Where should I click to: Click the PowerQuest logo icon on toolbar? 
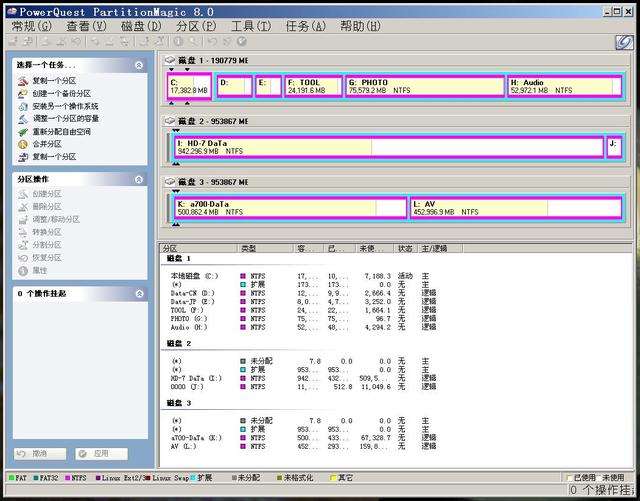624,42
